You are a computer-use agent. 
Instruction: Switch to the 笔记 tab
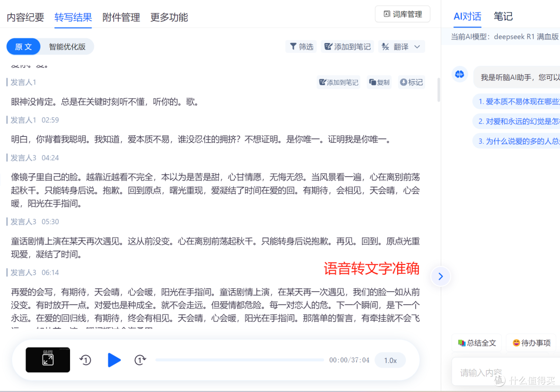[x=503, y=17]
